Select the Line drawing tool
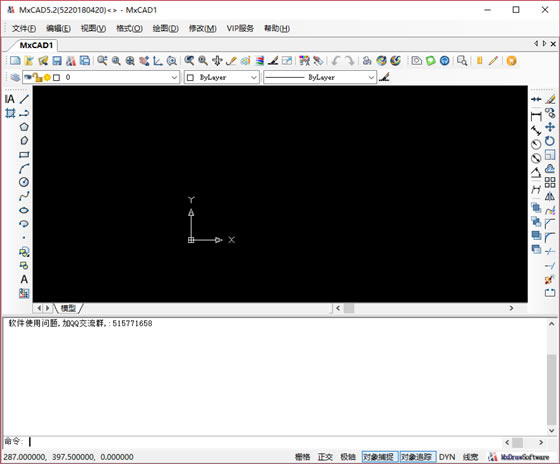The image size is (560, 464). [24, 99]
